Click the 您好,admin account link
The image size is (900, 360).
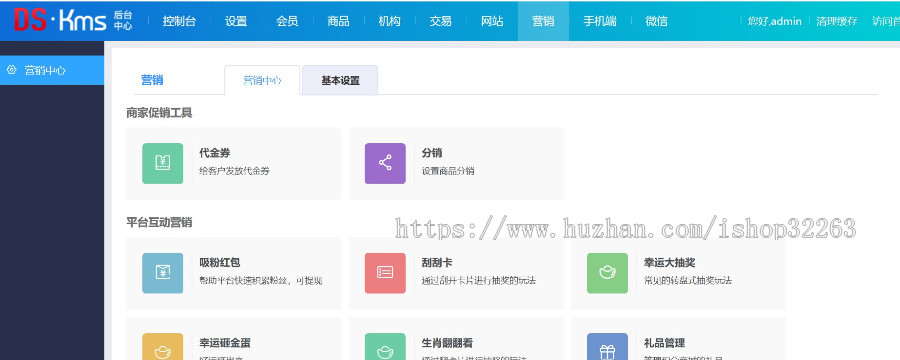pyautogui.click(x=774, y=21)
